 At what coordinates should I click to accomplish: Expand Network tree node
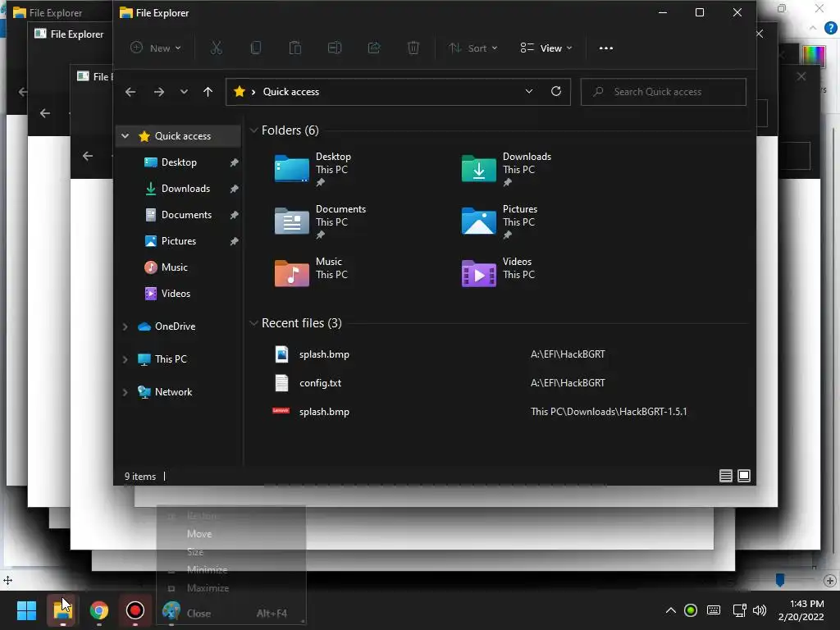click(126, 392)
